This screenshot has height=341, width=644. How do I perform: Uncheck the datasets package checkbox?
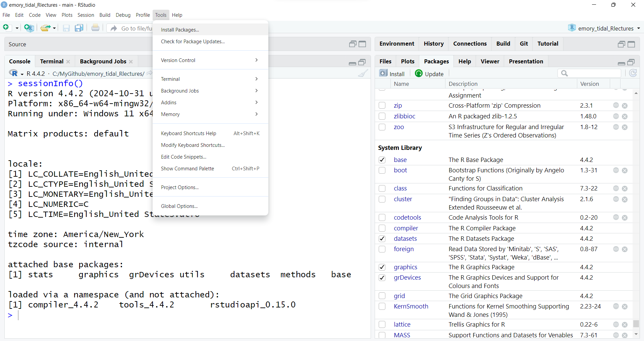(x=382, y=239)
